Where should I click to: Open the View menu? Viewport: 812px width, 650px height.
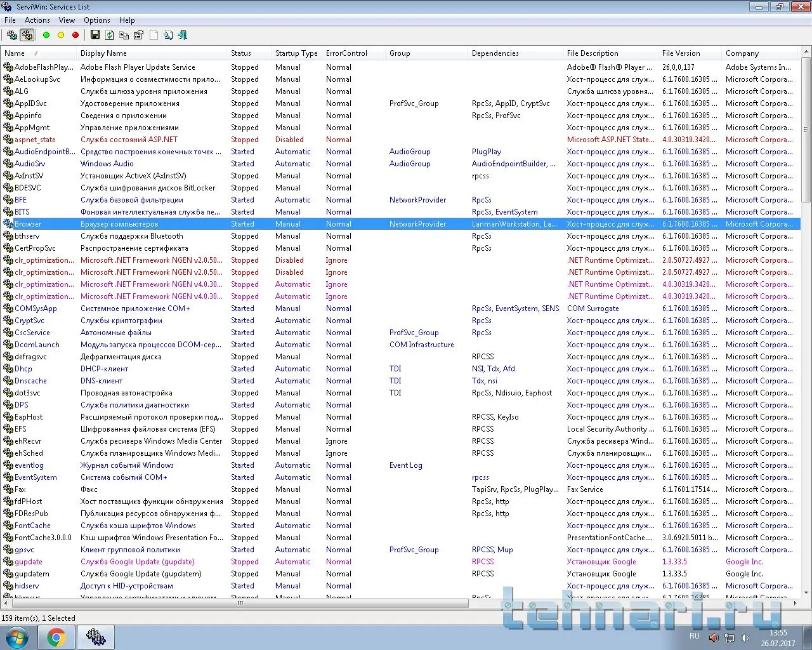(67, 20)
